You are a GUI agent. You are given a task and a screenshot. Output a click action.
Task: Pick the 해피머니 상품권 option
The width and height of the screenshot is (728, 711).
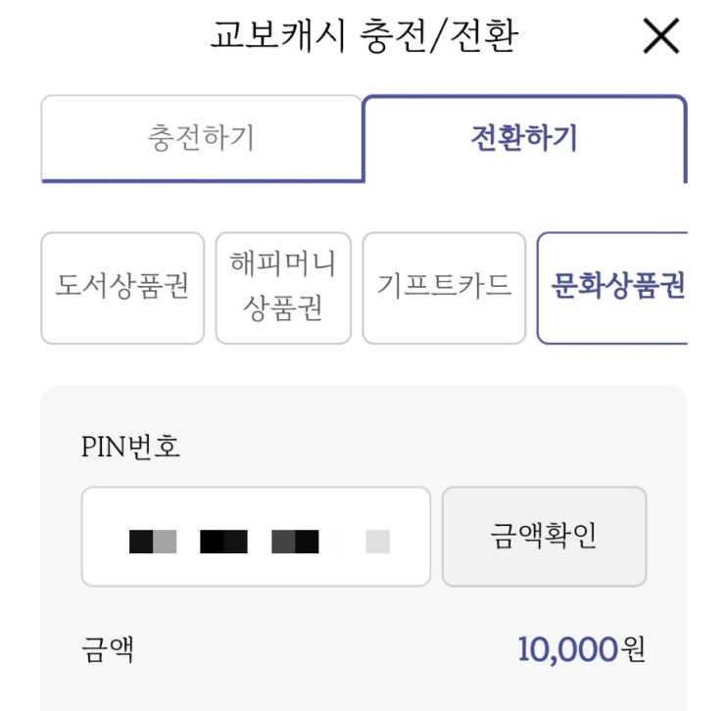(x=283, y=288)
